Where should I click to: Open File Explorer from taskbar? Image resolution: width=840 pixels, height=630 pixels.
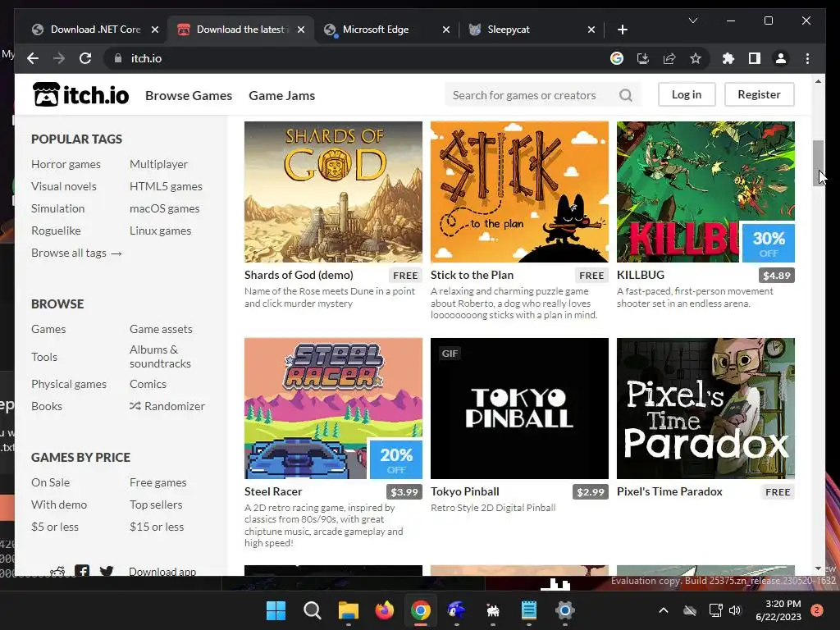(x=348, y=610)
